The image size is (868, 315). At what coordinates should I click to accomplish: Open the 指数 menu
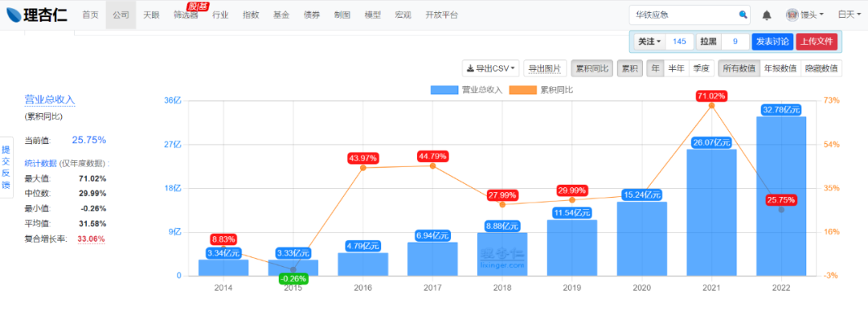251,15
